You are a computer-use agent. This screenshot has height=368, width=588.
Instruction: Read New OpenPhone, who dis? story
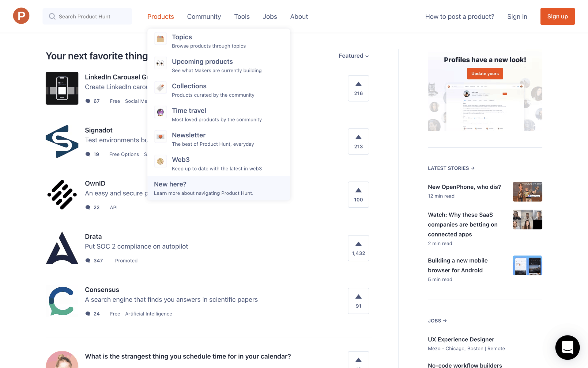(464, 187)
